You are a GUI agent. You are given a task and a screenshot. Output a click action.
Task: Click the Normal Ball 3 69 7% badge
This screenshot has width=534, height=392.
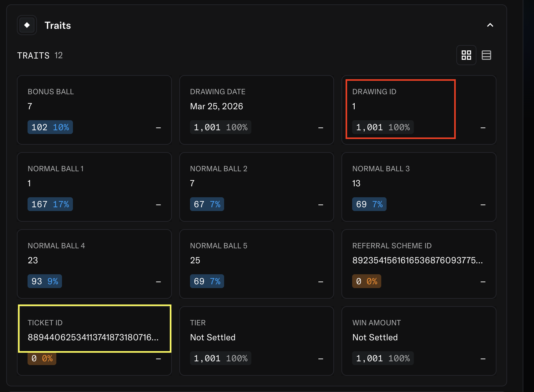pos(369,204)
